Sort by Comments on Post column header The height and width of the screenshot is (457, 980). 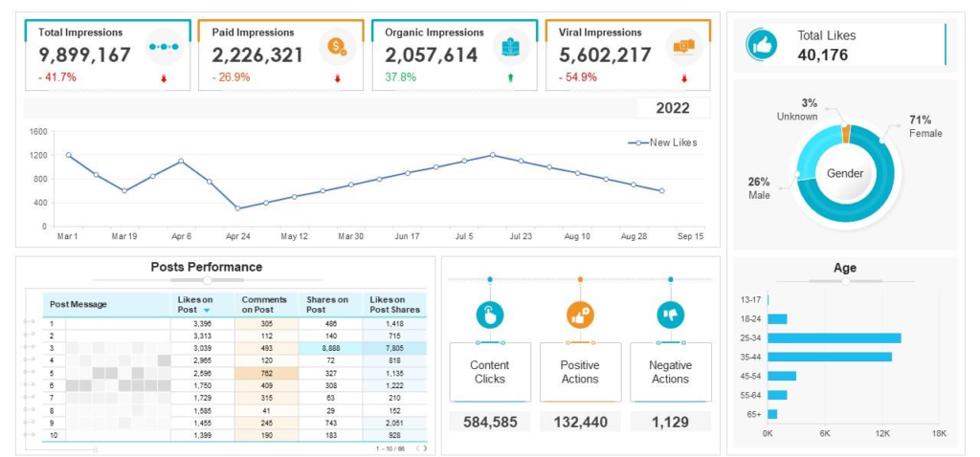pyautogui.click(x=267, y=305)
